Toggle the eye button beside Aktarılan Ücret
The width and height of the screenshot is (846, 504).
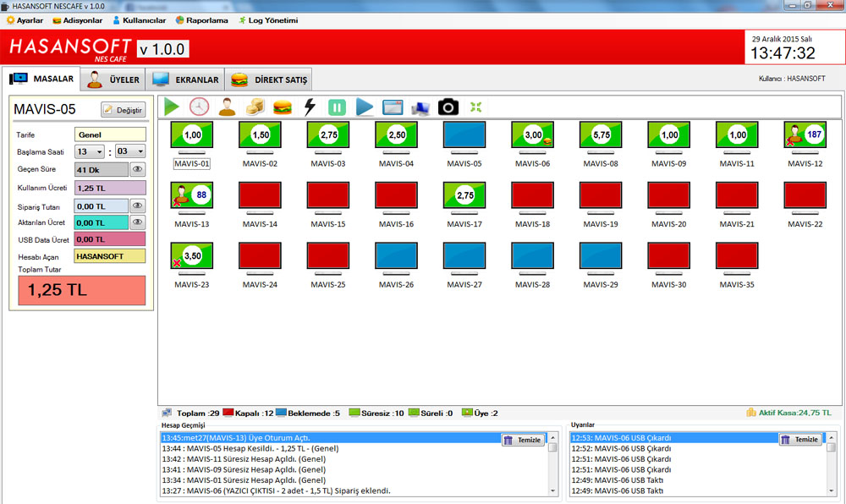point(138,222)
